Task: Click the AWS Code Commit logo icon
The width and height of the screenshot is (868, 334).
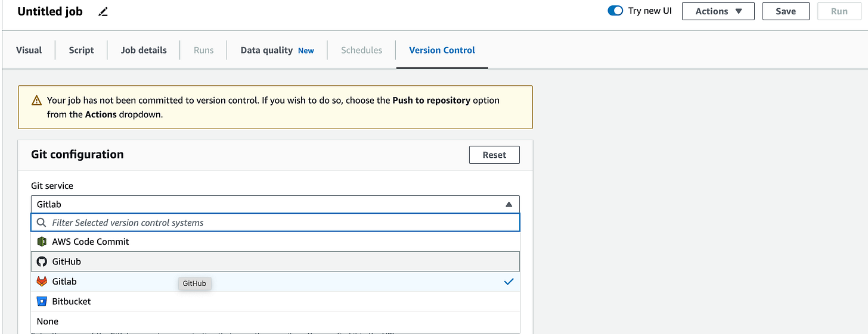Action: (42, 242)
